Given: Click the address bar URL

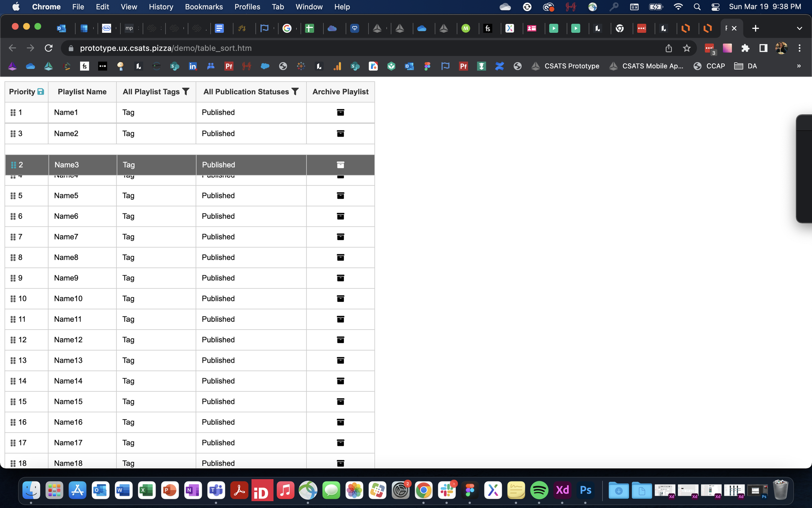Looking at the screenshot, I should (166, 48).
